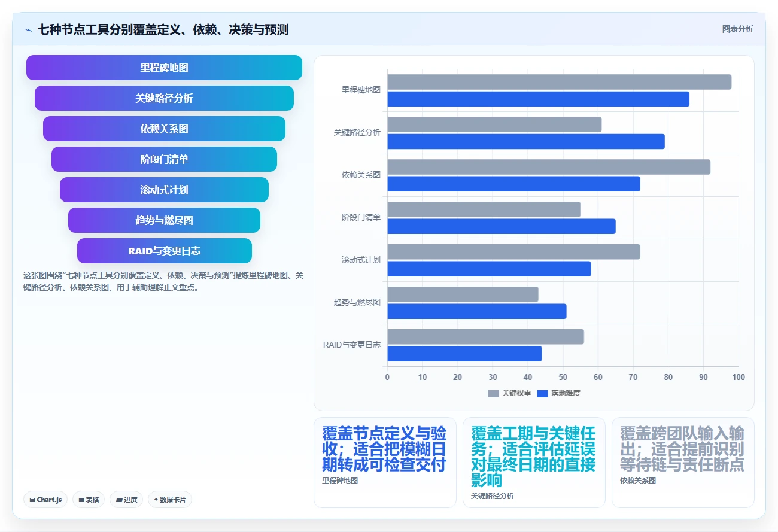Screen dimensions: 778x532
Task: Click the blue bar for 趋势与燃尽图
Action: [477, 311]
